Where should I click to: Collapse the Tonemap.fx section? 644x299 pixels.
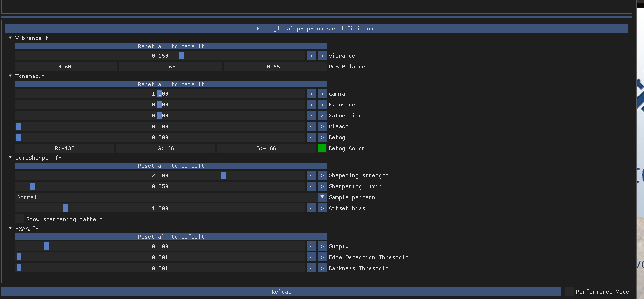(x=10, y=76)
